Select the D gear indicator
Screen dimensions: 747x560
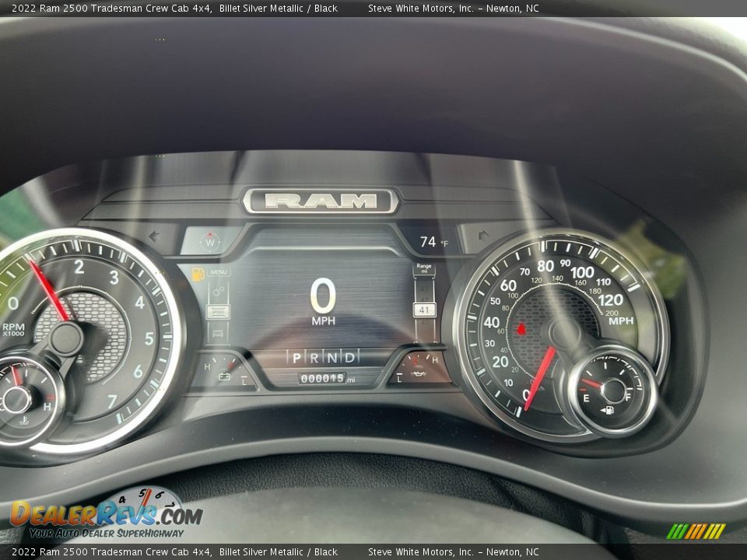tap(349, 358)
